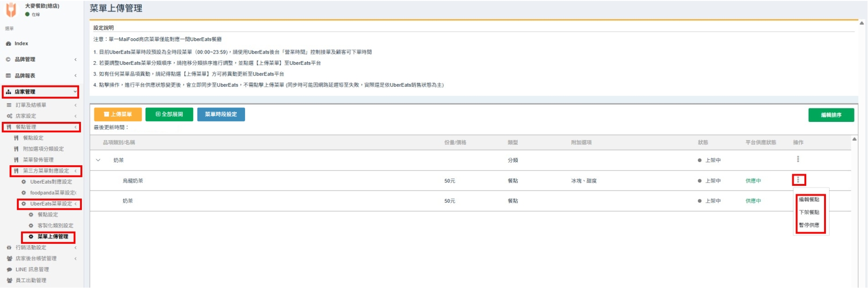Expand the 品牌管理 sidebar section

click(x=75, y=59)
